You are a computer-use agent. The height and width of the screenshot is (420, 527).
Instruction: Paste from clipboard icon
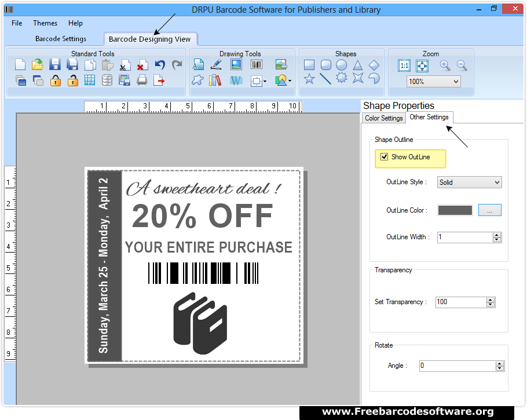[108, 64]
